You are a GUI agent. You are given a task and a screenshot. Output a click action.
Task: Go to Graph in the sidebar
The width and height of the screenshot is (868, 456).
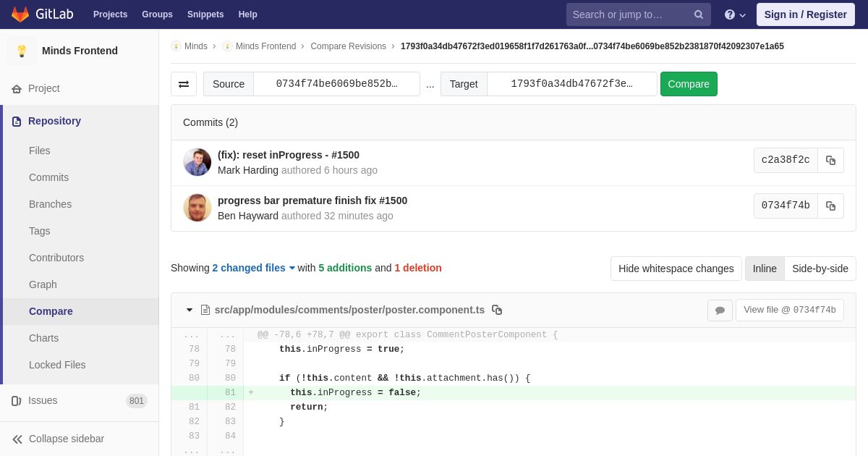coord(43,284)
